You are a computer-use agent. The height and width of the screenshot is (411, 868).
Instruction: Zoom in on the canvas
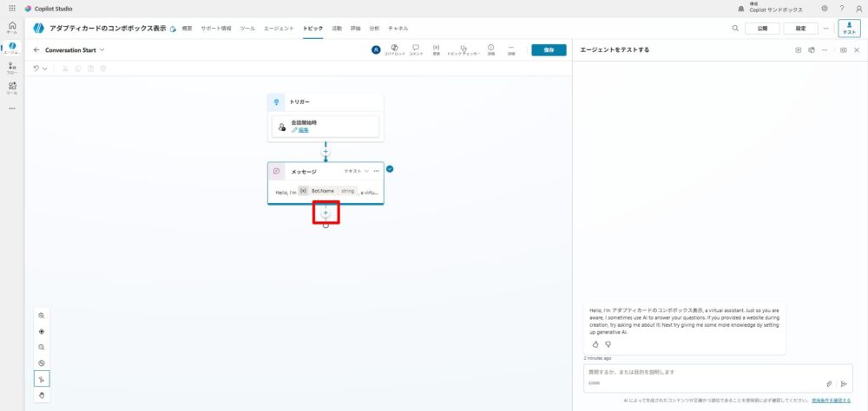click(42, 316)
